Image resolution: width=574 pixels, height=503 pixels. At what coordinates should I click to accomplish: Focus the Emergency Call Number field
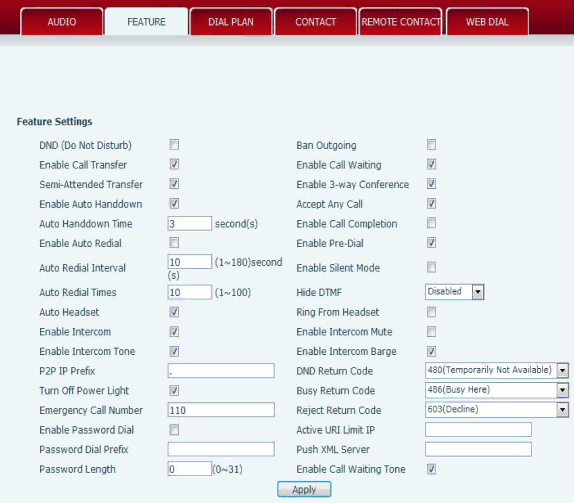click(x=221, y=410)
